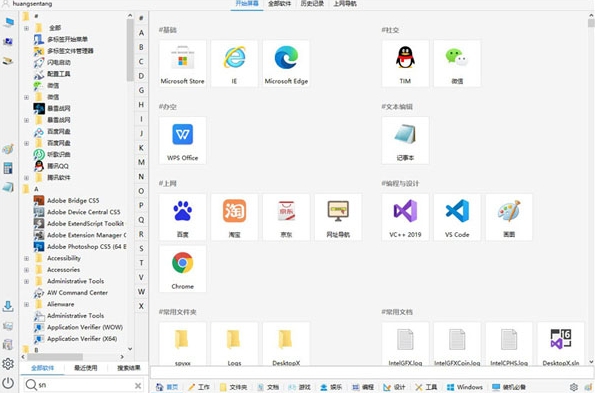This screenshot has width=595, height=393.
Task: Launch the Chrome tile
Action: pos(183,269)
